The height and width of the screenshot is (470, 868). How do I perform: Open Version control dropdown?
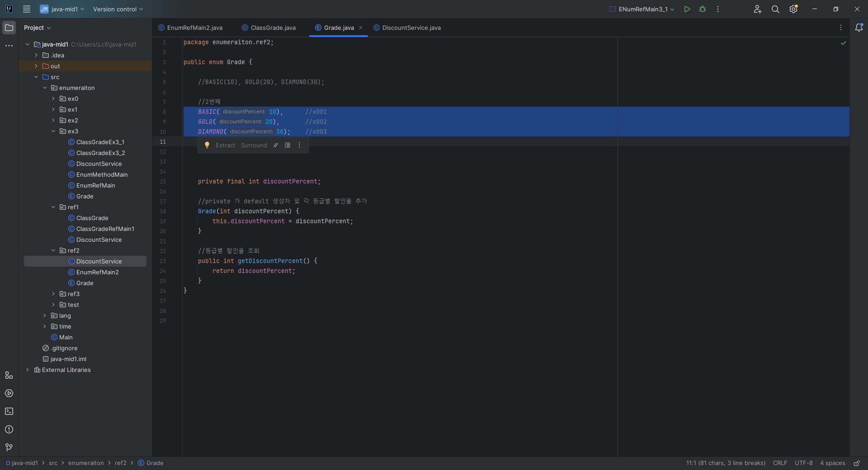pos(118,9)
